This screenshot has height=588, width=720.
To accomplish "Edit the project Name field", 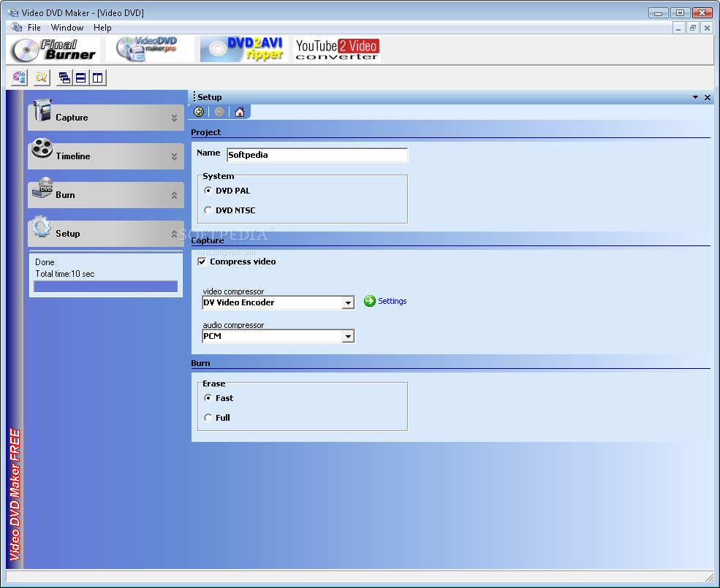I will point(317,155).
